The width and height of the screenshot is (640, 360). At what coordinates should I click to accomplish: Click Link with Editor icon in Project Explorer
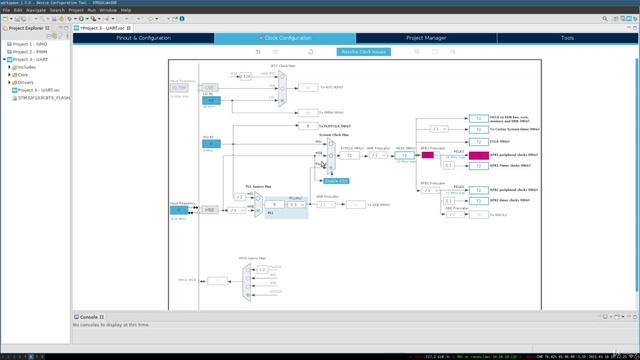pos(54,36)
